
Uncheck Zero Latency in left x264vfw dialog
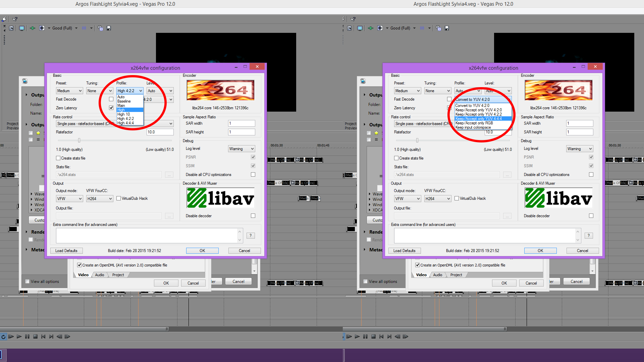(x=111, y=108)
